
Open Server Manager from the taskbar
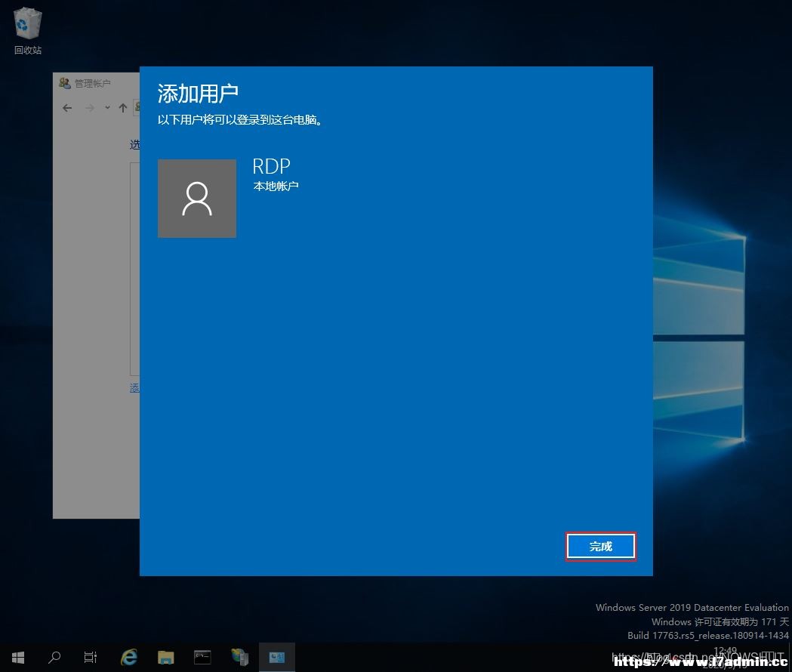pos(240,658)
